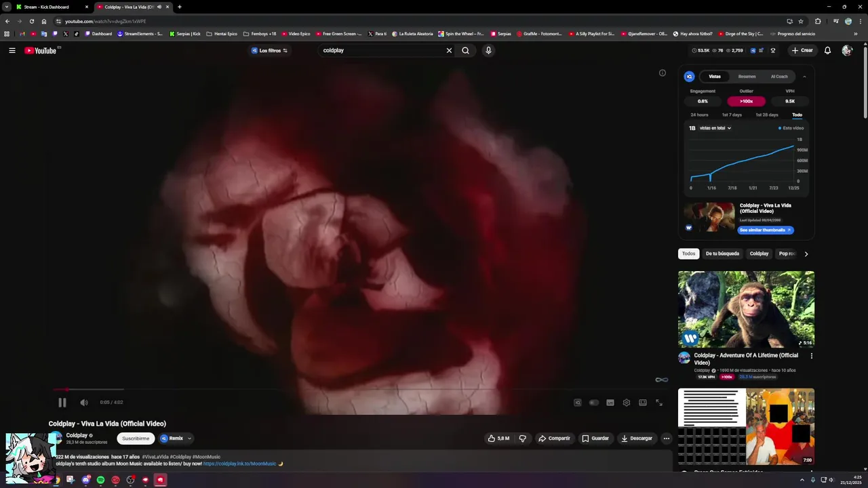868x488 pixels.
Task: Expand the vistas en total dropdown
Action: (x=715, y=128)
